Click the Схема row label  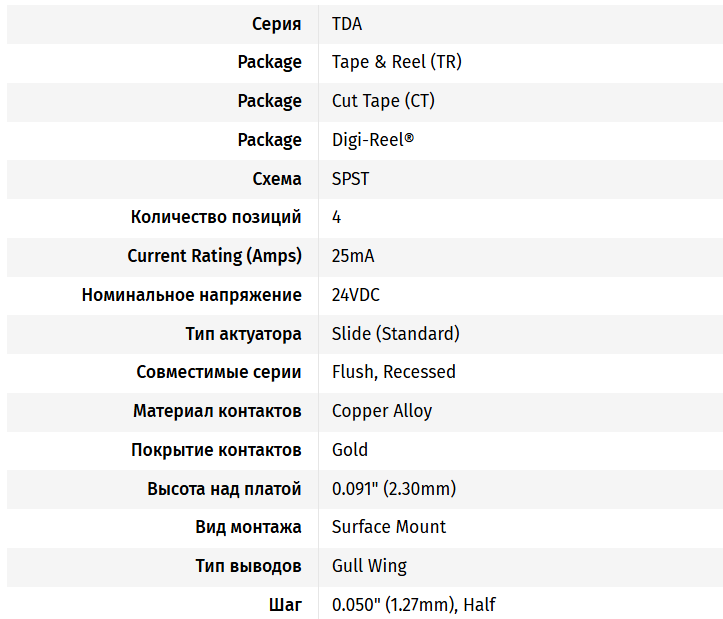(277, 179)
